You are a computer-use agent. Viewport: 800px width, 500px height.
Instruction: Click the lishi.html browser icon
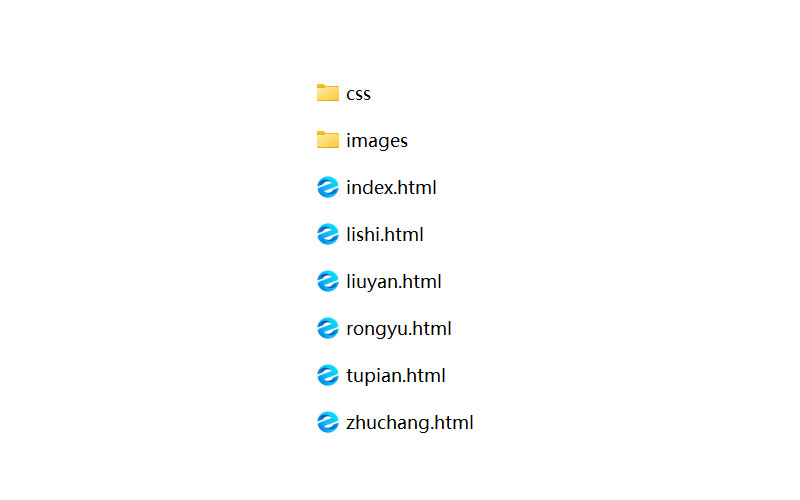click(x=328, y=234)
